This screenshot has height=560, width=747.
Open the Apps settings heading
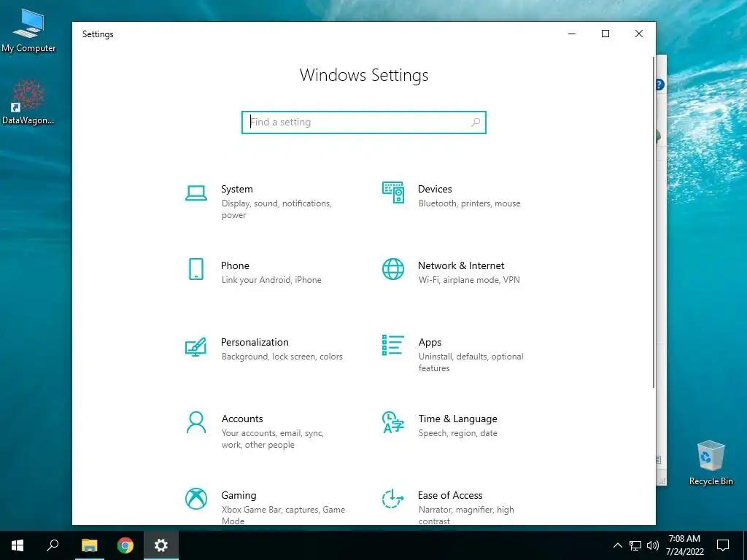(x=430, y=343)
